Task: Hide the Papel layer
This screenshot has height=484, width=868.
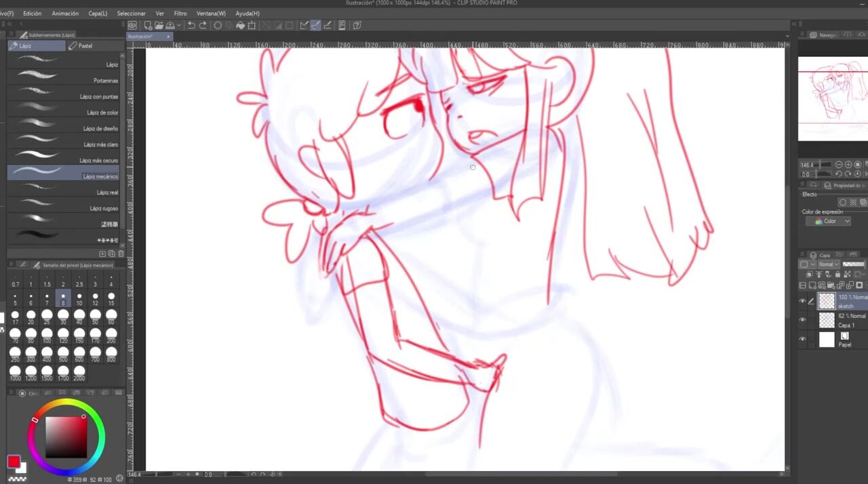Action: 803,339
